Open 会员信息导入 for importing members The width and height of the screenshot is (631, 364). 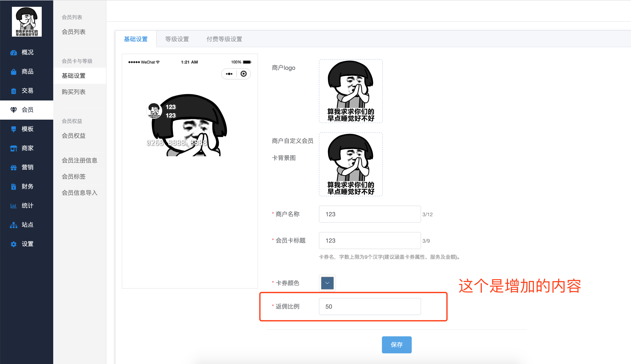click(x=79, y=192)
